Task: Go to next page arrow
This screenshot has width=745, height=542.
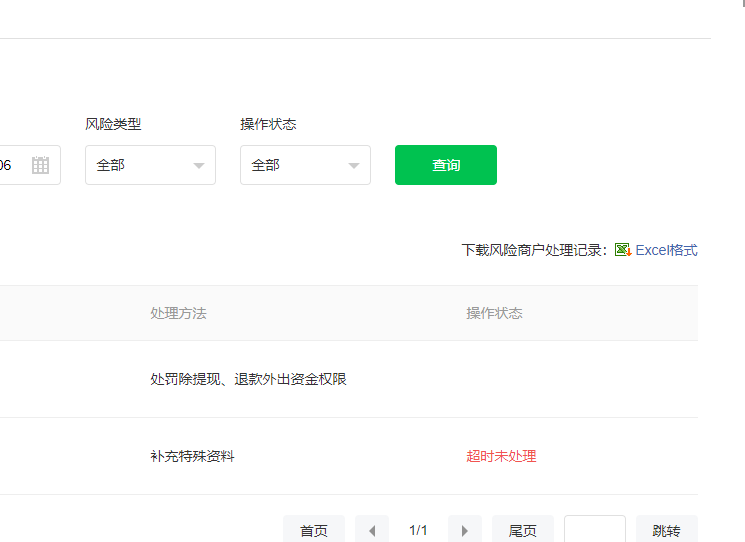Action: [x=465, y=530]
